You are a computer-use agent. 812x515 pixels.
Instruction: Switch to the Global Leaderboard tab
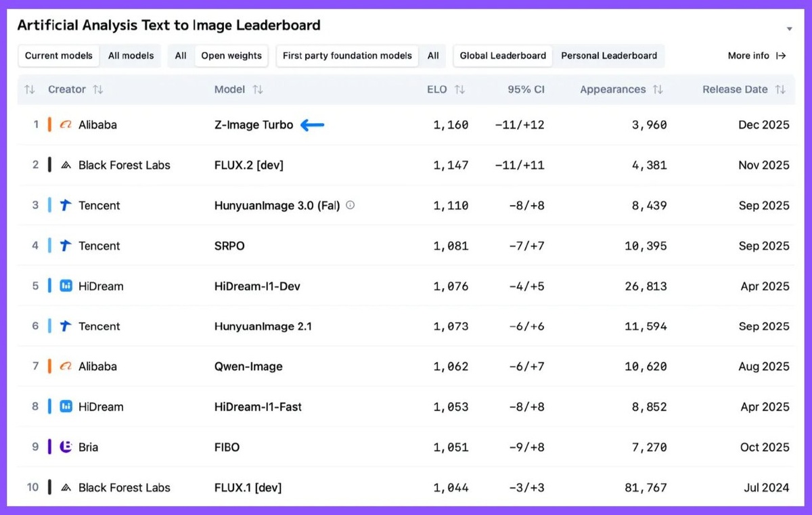[x=503, y=55]
